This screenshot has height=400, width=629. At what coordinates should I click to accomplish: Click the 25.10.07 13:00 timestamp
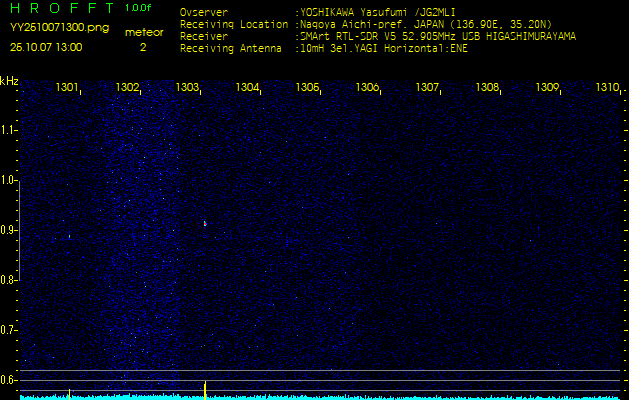pos(46,46)
